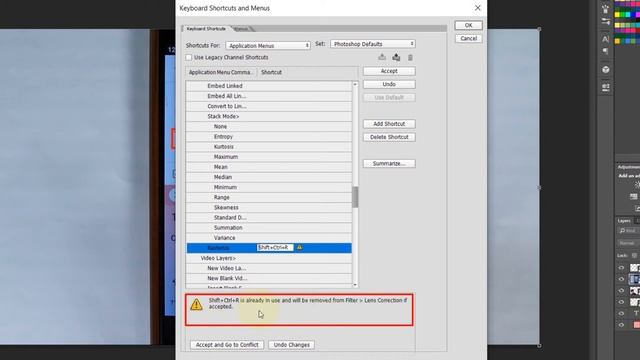The height and width of the screenshot is (360, 640).
Task: Select the Kurtosis row
Action: [x=269, y=147]
